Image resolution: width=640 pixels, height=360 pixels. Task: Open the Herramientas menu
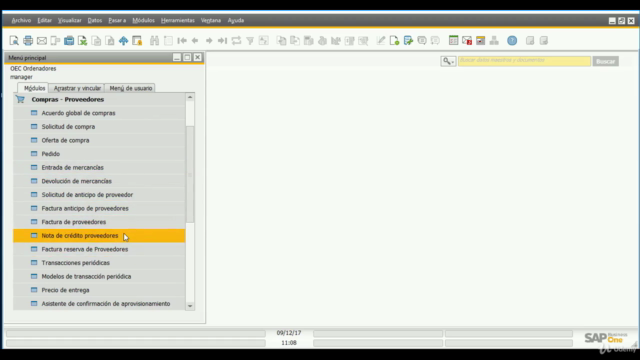(178, 20)
